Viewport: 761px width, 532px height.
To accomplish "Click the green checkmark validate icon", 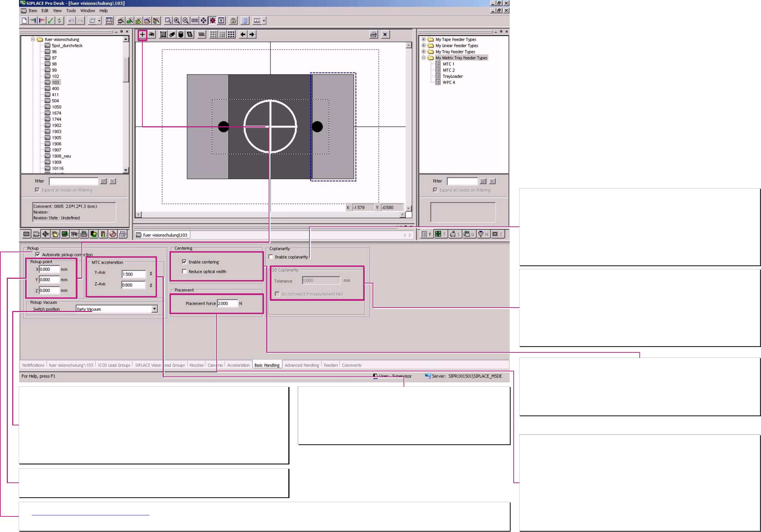I will [50, 21].
